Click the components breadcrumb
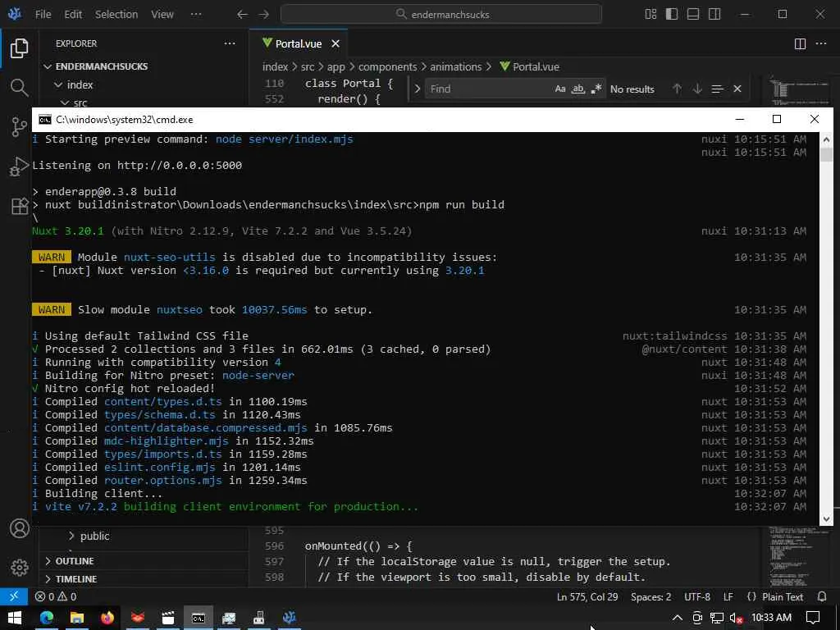The width and height of the screenshot is (840, 630). click(x=387, y=67)
